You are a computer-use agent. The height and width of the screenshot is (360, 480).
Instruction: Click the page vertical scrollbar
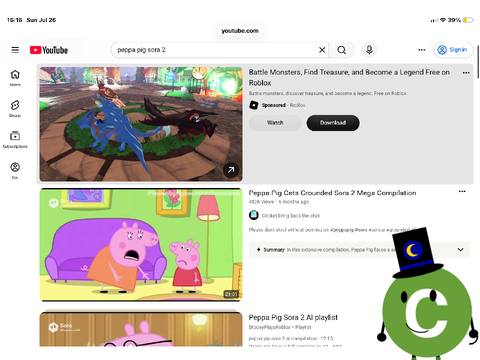coord(478,62)
